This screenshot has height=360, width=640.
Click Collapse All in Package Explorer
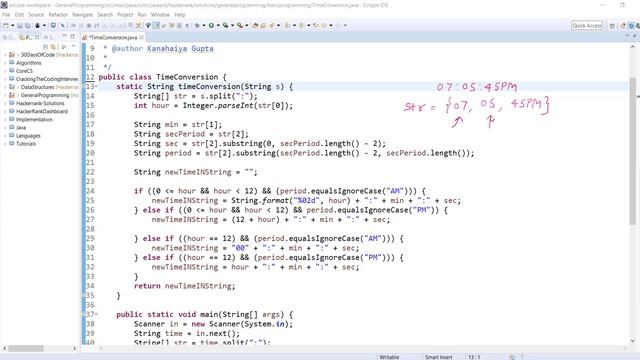coord(45,47)
